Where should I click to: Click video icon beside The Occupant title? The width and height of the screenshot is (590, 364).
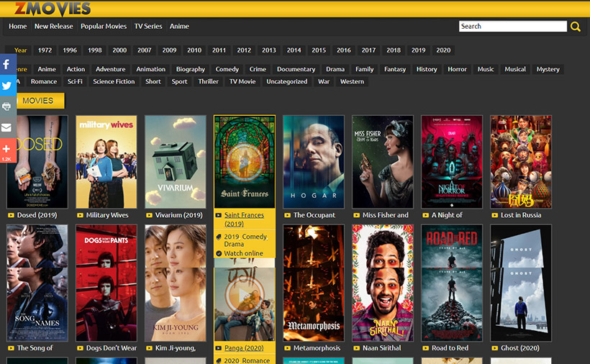pyautogui.click(x=288, y=216)
